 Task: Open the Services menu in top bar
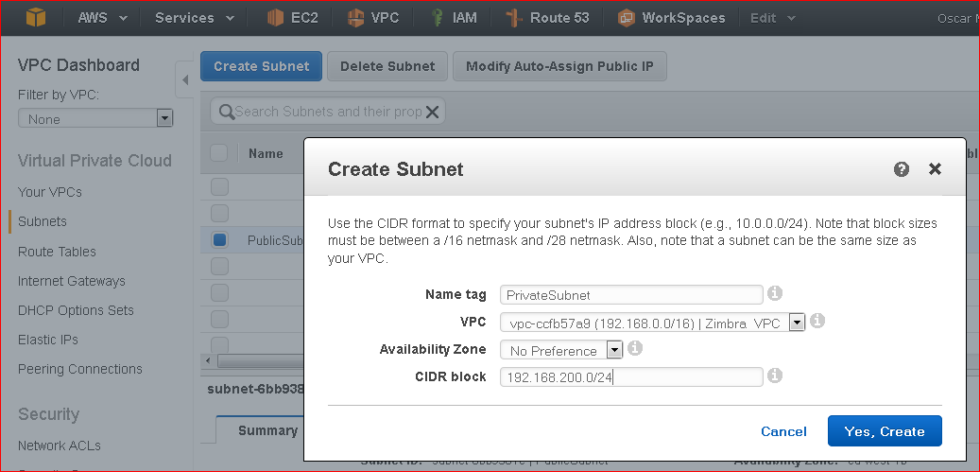[195, 18]
